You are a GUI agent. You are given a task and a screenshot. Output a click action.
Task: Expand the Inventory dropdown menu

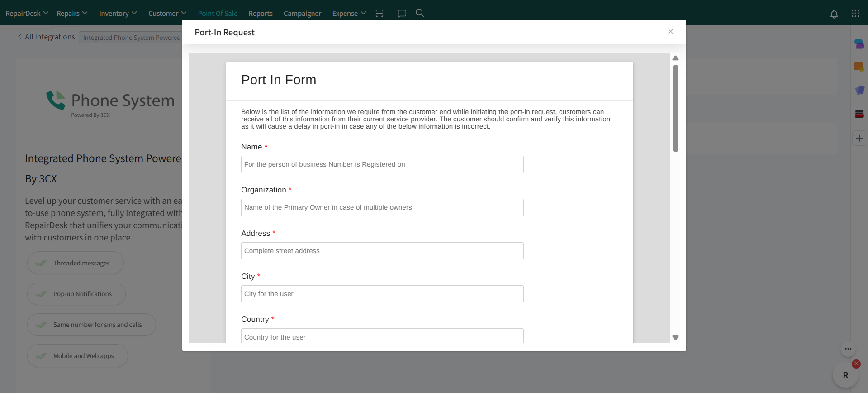click(118, 14)
